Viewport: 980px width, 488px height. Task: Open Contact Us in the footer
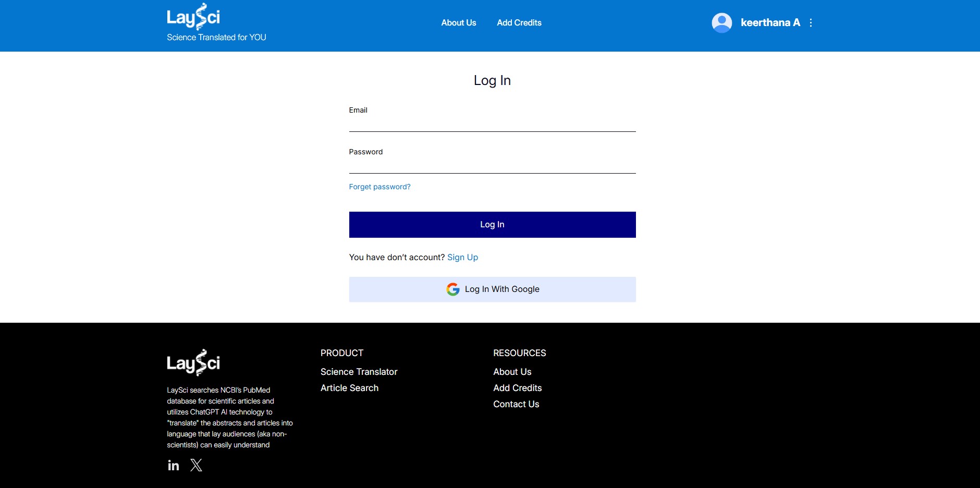517,404
